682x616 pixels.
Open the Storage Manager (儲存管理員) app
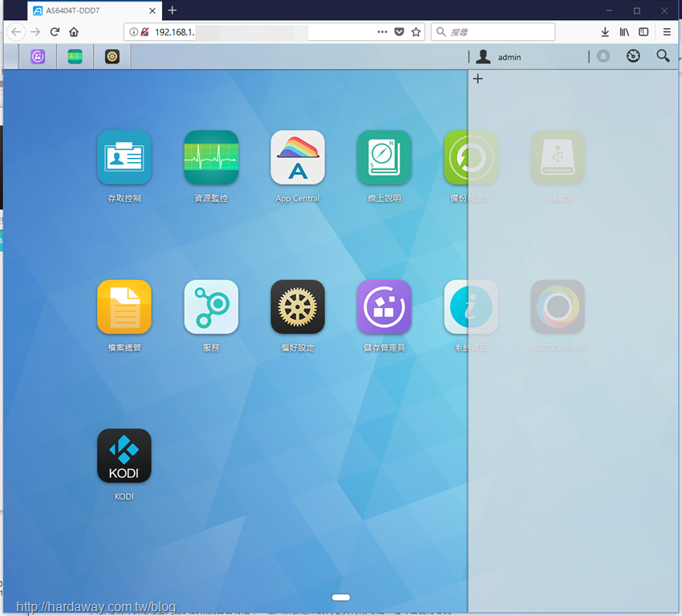384,306
